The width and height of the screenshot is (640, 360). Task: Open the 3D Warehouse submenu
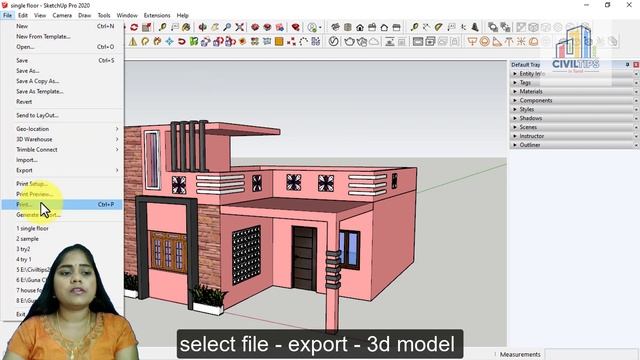[62, 139]
